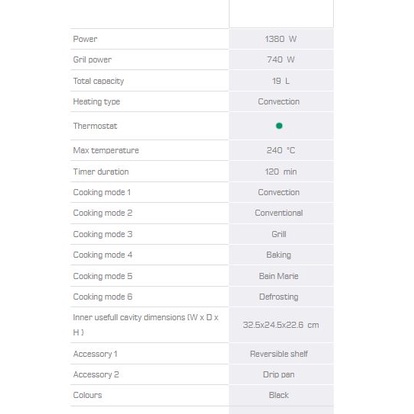The image size is (414, 414).
Task: Click the empty product header cell
Action: [281, 14]
